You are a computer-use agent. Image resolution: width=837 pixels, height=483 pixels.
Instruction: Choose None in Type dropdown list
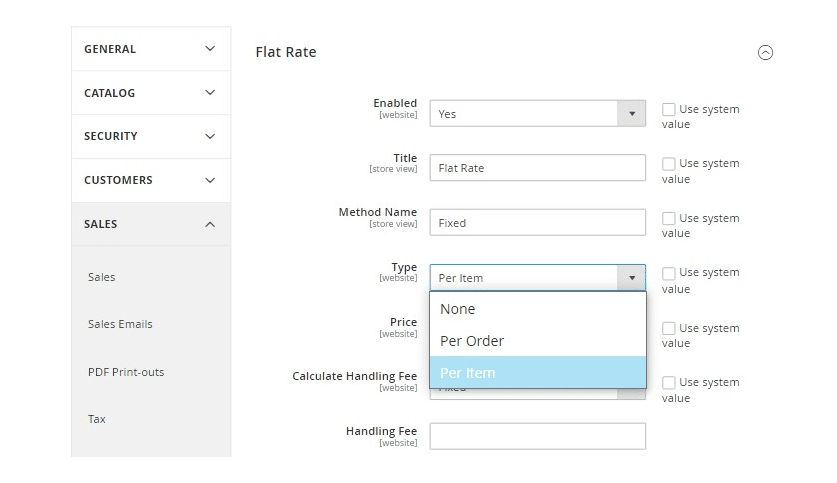coord(538,309)
